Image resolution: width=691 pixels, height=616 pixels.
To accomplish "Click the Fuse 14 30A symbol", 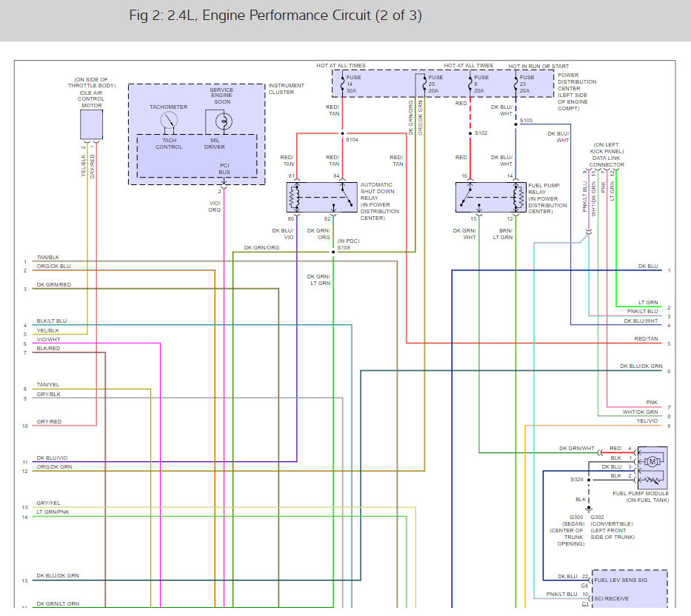I will (x=342, y=84).
